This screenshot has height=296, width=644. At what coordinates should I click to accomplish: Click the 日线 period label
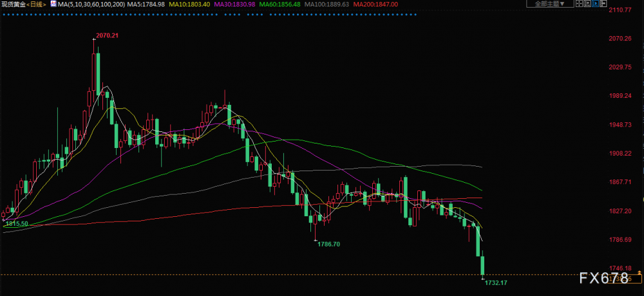[35, 4]
